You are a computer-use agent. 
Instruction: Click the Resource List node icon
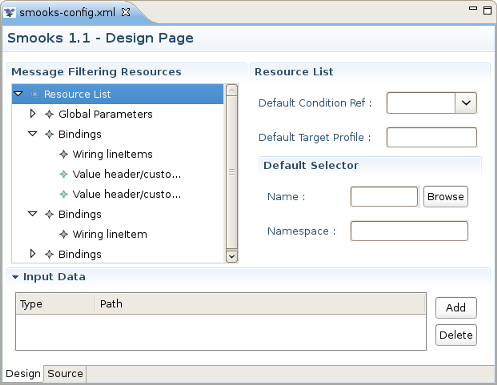coord(35,94)
